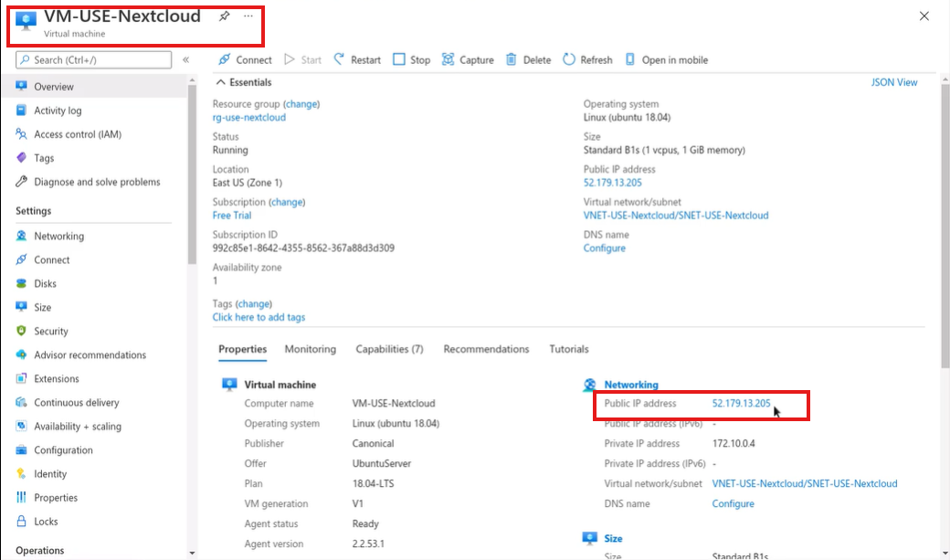950x560 pixels.
Task: Switch to the Recommendations tab
Action: coord(486,349)
